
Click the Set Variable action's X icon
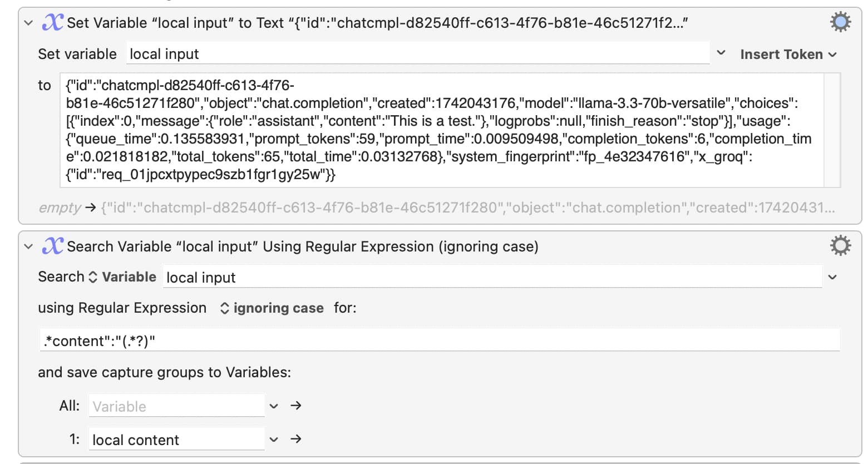[53, 22]
